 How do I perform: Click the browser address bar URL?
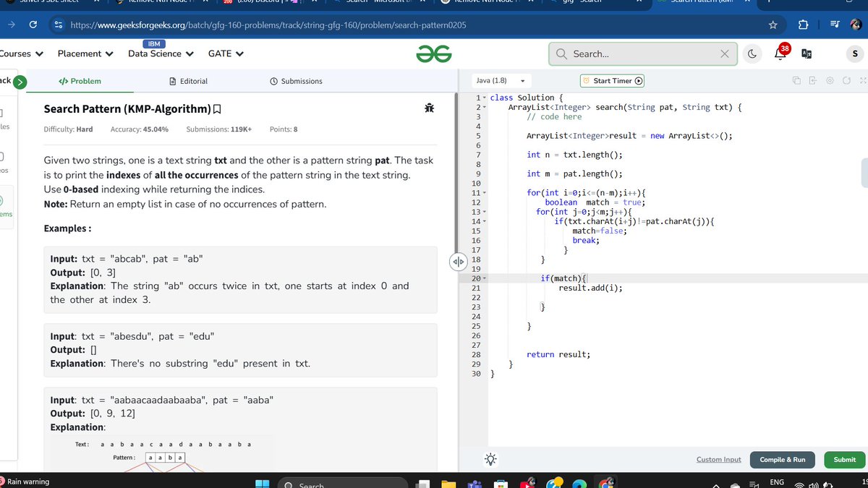tap(268, 25)
